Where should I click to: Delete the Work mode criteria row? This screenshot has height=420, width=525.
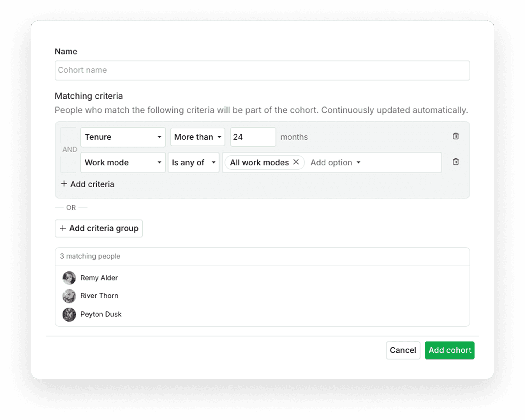pyautogui.click(x=456, y=162)
